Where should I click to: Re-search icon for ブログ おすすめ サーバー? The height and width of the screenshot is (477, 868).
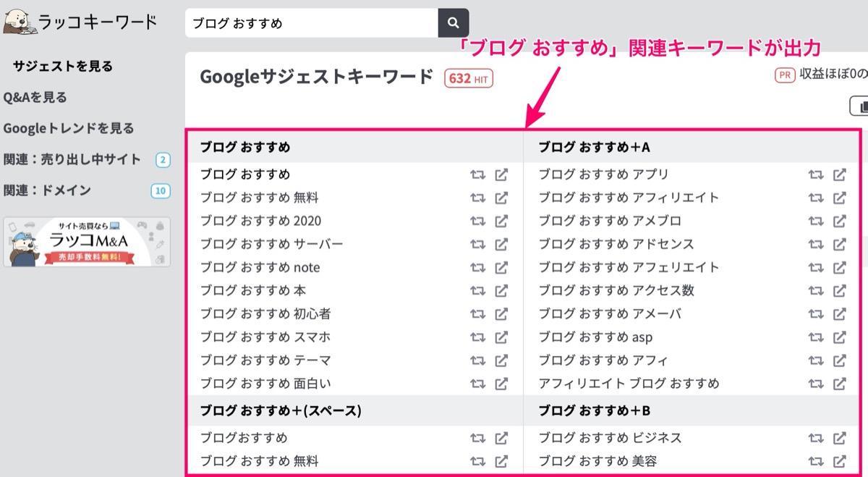click(x=477, y=244)
